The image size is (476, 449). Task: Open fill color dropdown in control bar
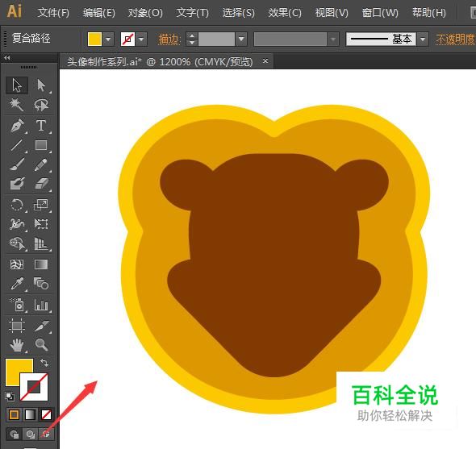click(108, 39)
